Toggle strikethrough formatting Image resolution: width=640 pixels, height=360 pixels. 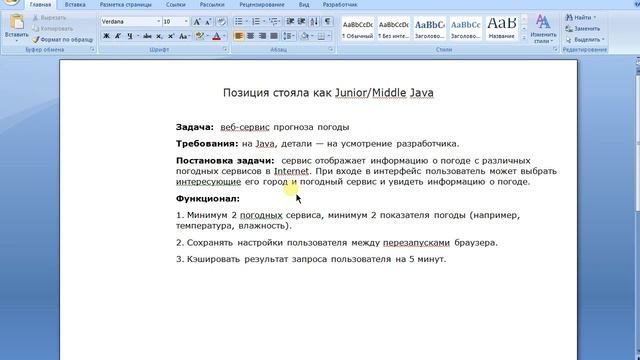(x=147, y=36)
